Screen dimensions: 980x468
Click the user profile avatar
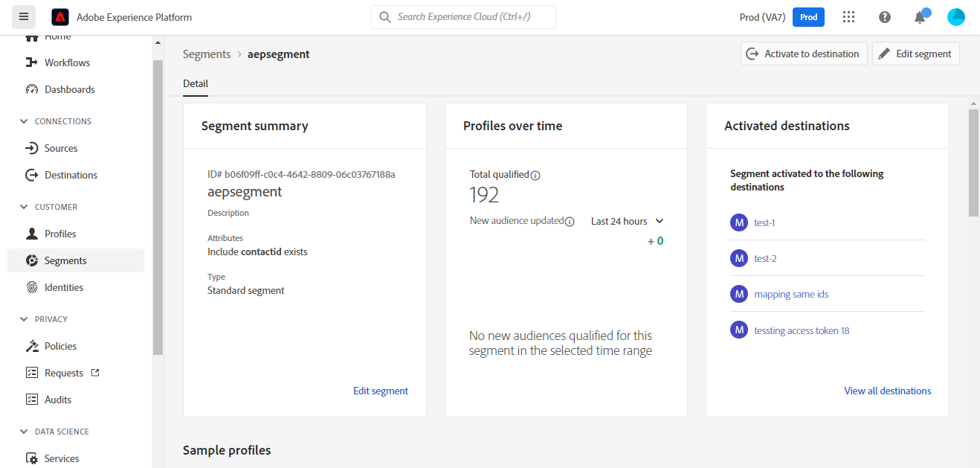(955, 17)
